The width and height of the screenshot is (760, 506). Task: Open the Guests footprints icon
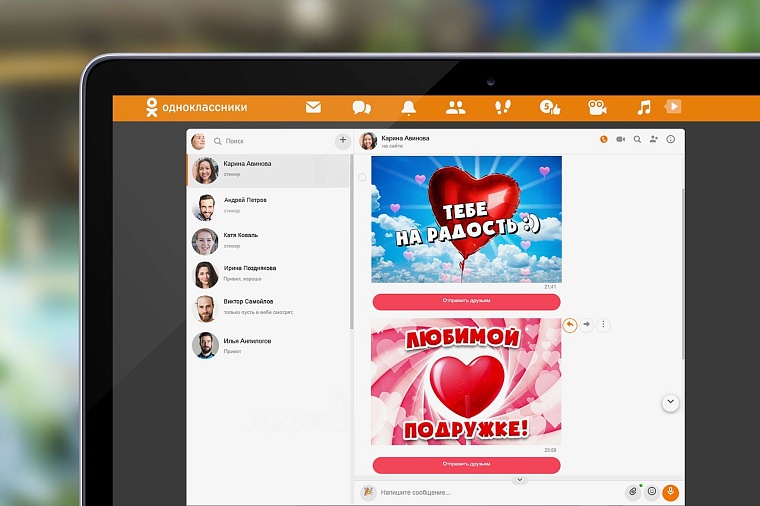(x=502, y=108)
